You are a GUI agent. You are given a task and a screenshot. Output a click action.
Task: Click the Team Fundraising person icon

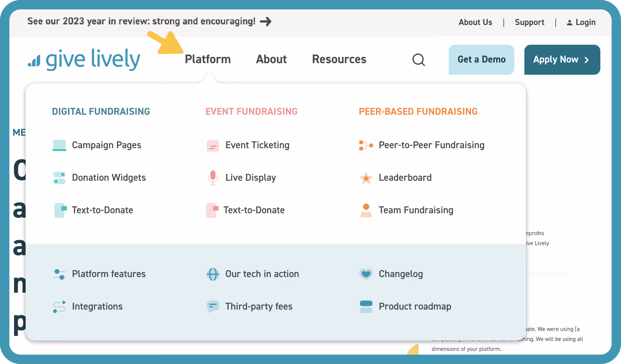click(x=366, y=210)
